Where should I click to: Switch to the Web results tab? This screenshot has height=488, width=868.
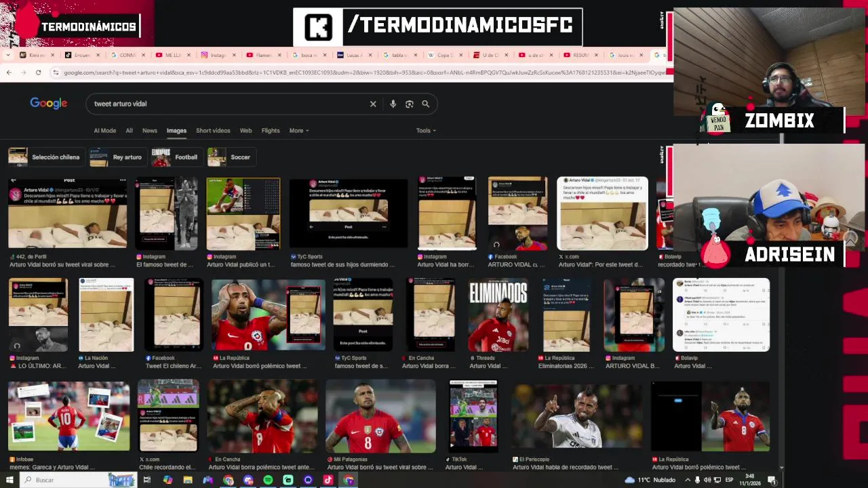(246, 131)
